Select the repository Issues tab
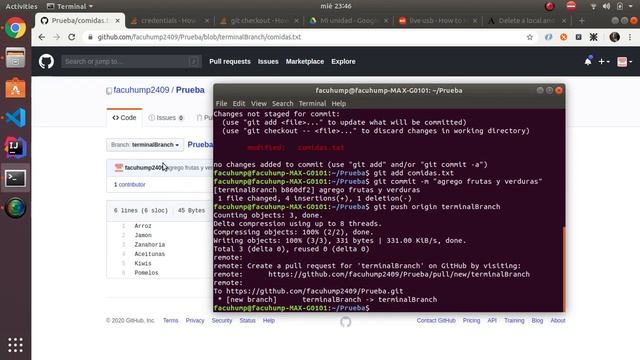Image resolution: width=640 pixels, height=360 pixels. [x=166, y=118]
